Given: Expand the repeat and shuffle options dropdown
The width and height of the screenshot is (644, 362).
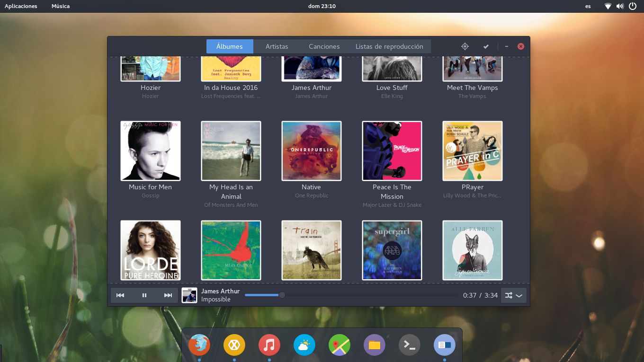Looking at the screenshot, I should pyautogui.click(x=519, y=295).
